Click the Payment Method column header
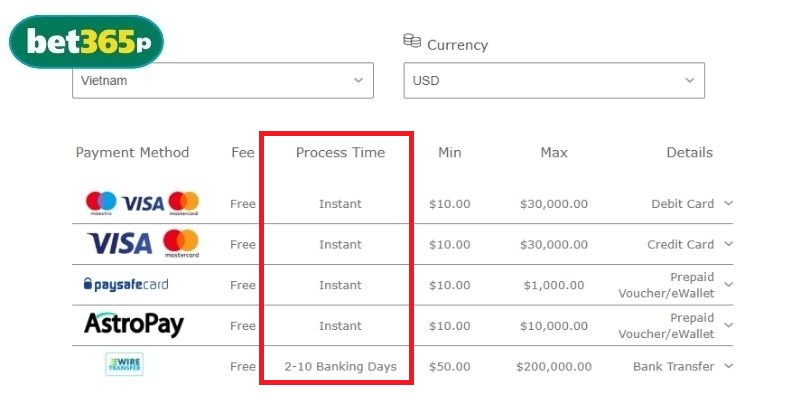Screen dimensions: 800x400 coord(132,153)
